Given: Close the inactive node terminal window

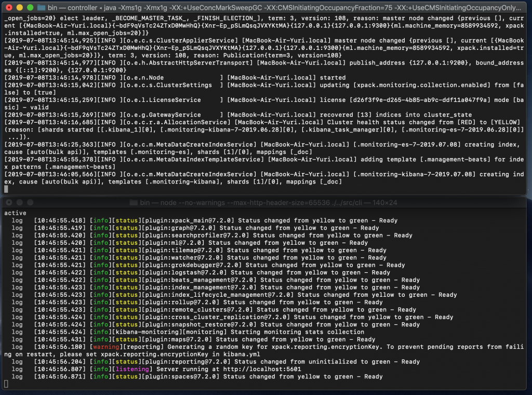Looking at the screenshot, I should pos(9,202).
